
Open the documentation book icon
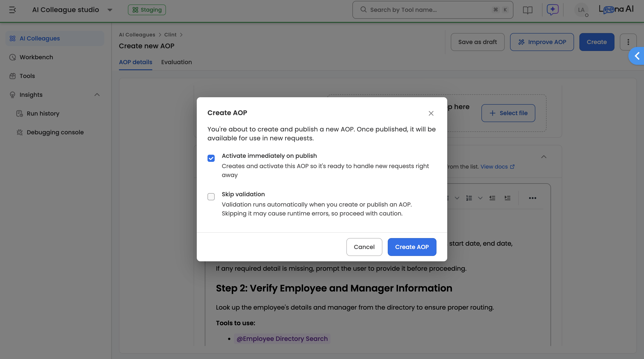pyautogui.click(x=527, y=10)
